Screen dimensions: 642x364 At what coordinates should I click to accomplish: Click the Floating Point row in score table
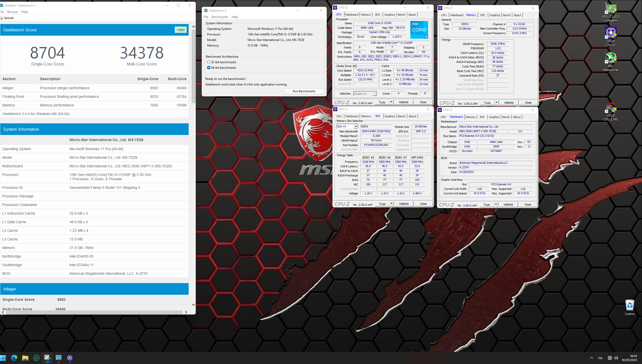click(94, 97)
